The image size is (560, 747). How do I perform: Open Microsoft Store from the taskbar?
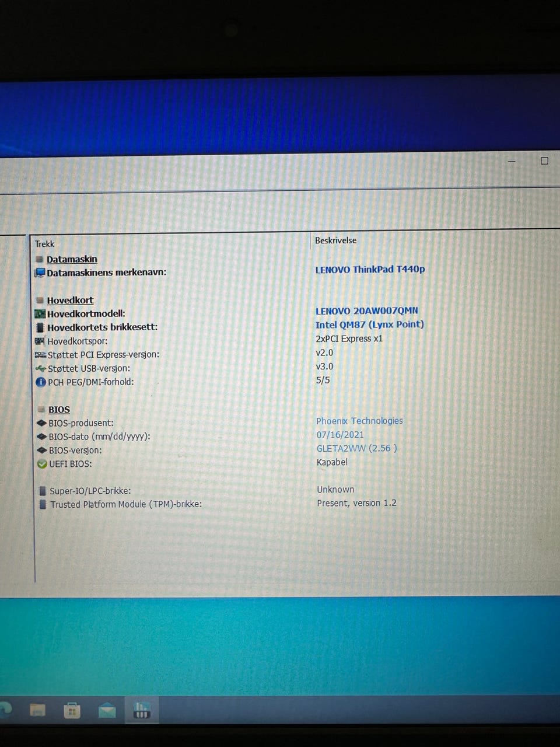(x=72, y=710)
